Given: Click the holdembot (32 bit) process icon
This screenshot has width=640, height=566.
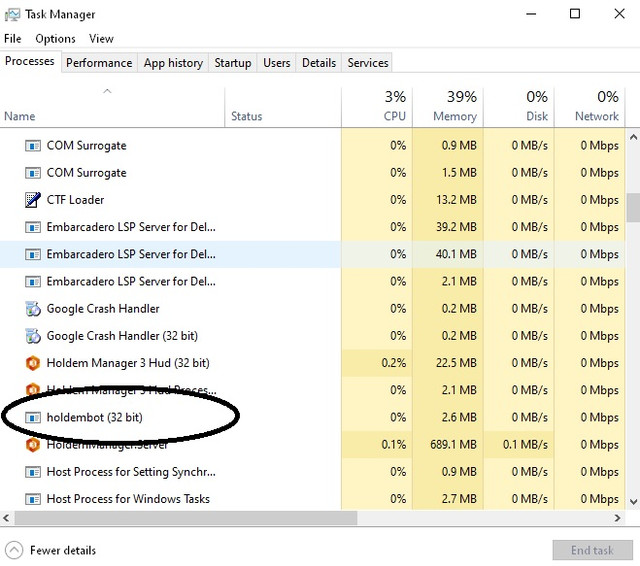Looking at the screenshot, I should tap(33, 417).
